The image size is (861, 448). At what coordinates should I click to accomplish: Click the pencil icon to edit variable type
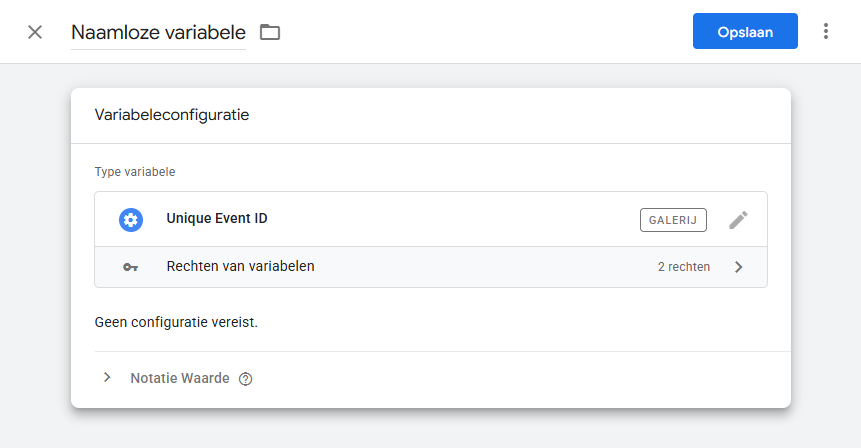(738, 220)
